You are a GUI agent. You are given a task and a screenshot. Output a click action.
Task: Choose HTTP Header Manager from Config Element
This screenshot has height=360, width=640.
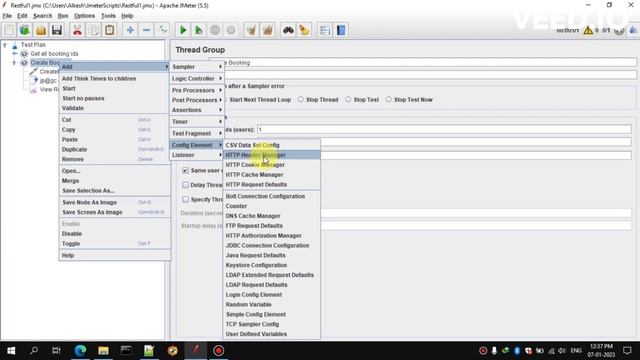click(x=271, y=155)
